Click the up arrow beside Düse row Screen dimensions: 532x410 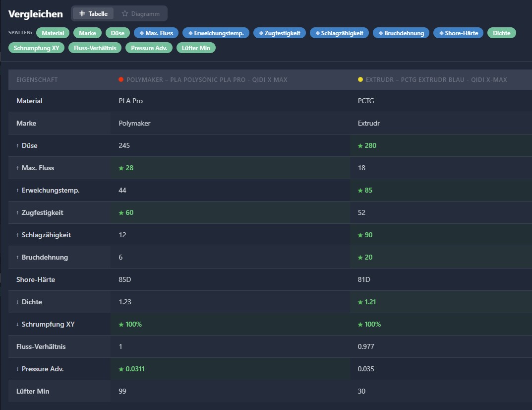tap(17, 145)
